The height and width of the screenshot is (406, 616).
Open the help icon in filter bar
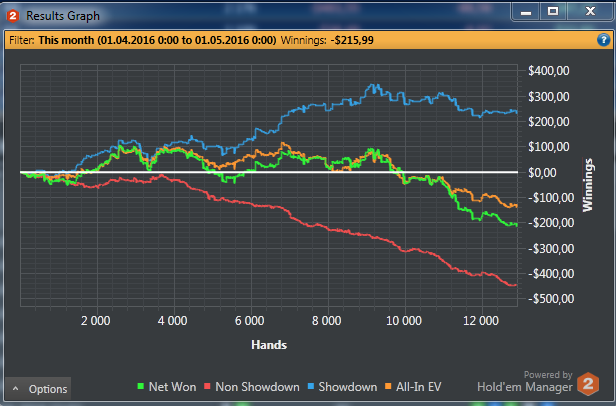(603, 40)
